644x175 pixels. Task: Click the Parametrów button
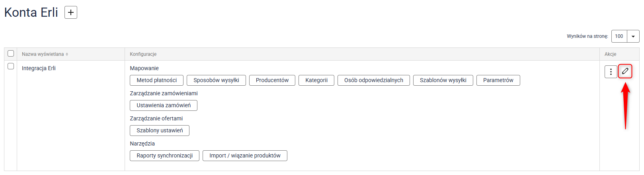498,80
